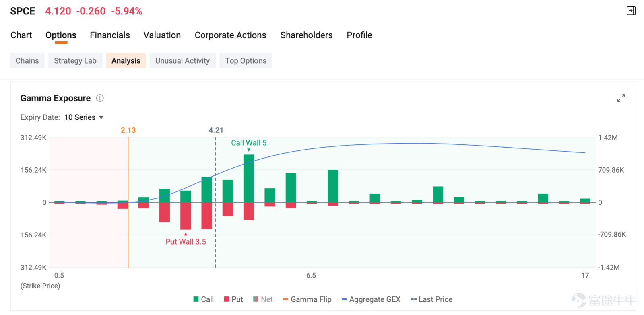Open the collapse side panel icon
644x315 pixels.
coord(631,11)
